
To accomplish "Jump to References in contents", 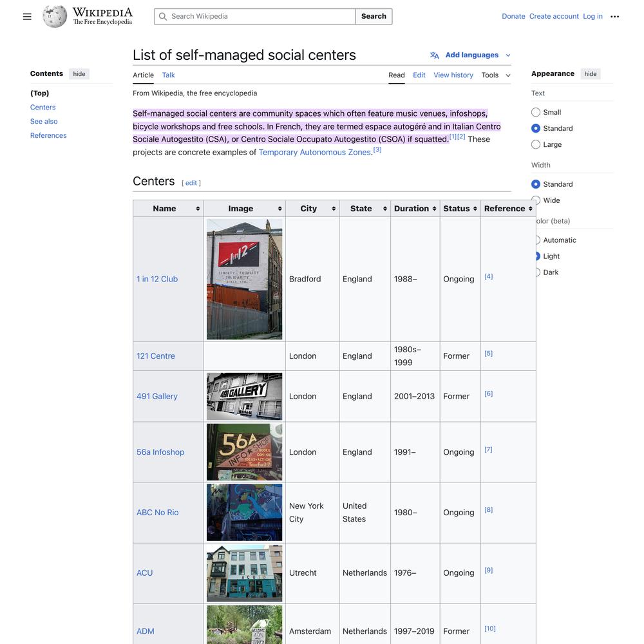I will point(48,135).
